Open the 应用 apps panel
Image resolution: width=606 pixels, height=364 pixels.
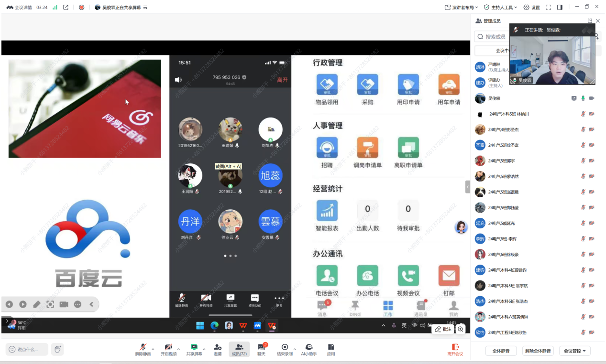(331, 349)
